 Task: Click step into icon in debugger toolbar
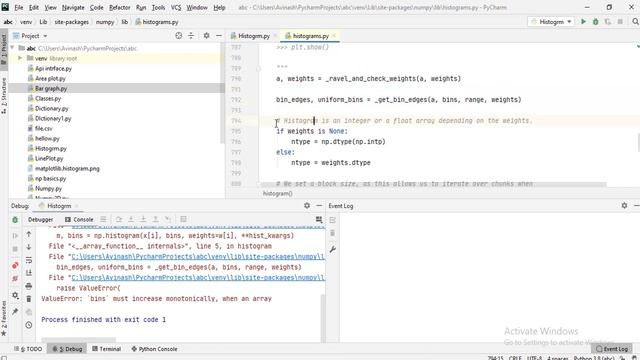tap(131, 220)
